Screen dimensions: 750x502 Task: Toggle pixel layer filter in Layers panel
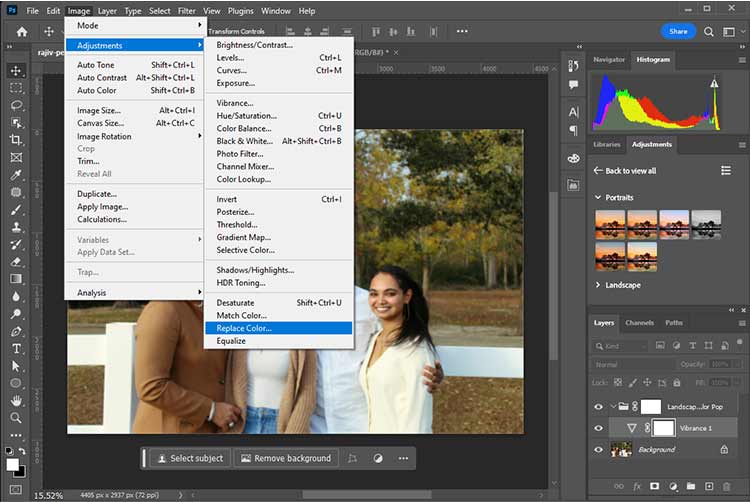click(x=660, y=346)
